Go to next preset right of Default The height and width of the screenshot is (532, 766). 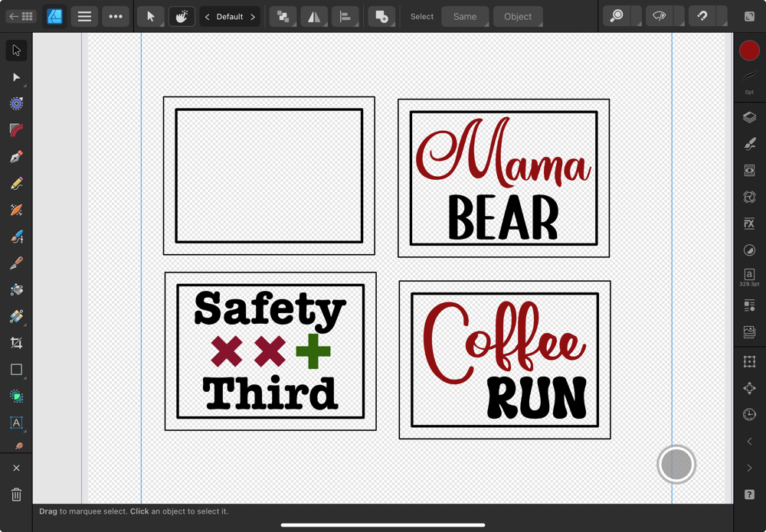pos(253,17)
